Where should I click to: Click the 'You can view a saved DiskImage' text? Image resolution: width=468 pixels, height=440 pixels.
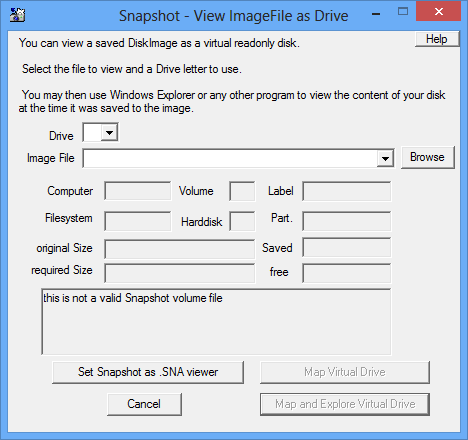click(x=159, y=43)
